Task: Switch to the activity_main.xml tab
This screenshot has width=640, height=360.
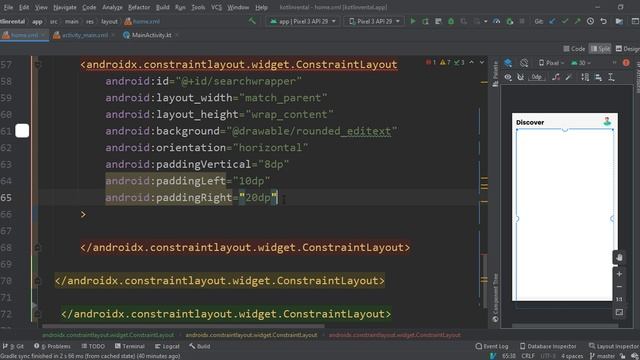Action: [84, 36]
